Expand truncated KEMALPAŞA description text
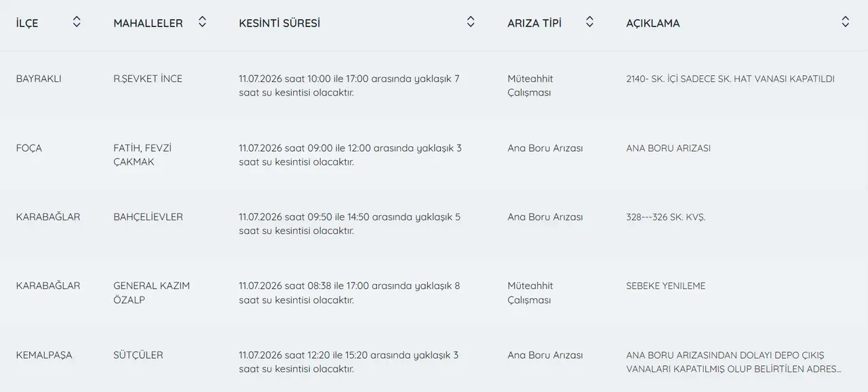 (734, 362)
